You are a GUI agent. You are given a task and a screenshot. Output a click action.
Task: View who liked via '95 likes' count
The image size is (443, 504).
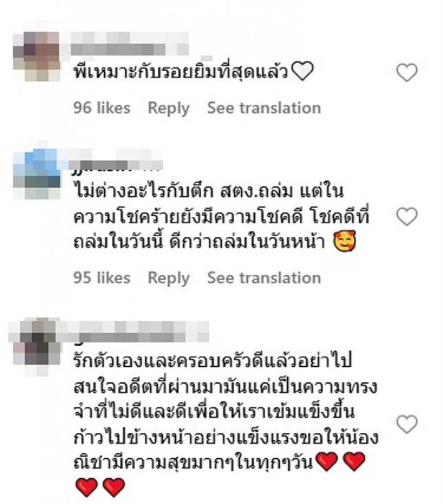(102, 278)
